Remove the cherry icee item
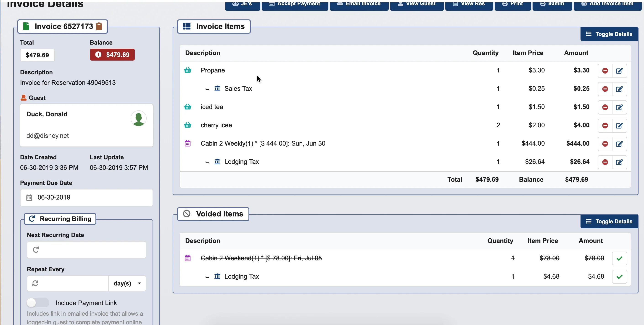Image resolution: width=644 pixels, height=325 pixels. coord(605,126)
